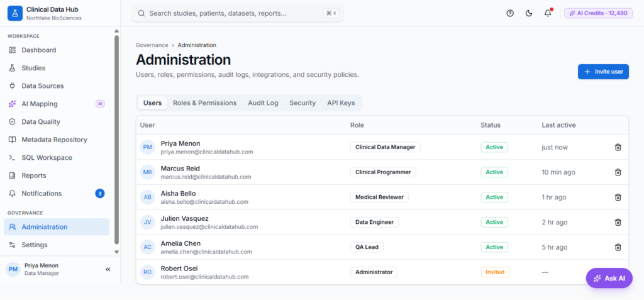Click the name Robert Osei
Image resolution: width=644 pixels, height=300 pixels.
coord(179,269)
